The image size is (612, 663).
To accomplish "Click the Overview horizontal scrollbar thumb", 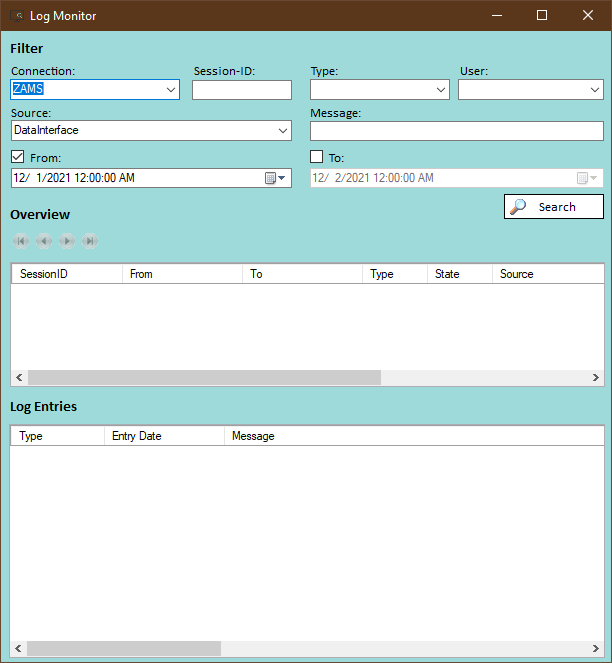I will [204, 378].
